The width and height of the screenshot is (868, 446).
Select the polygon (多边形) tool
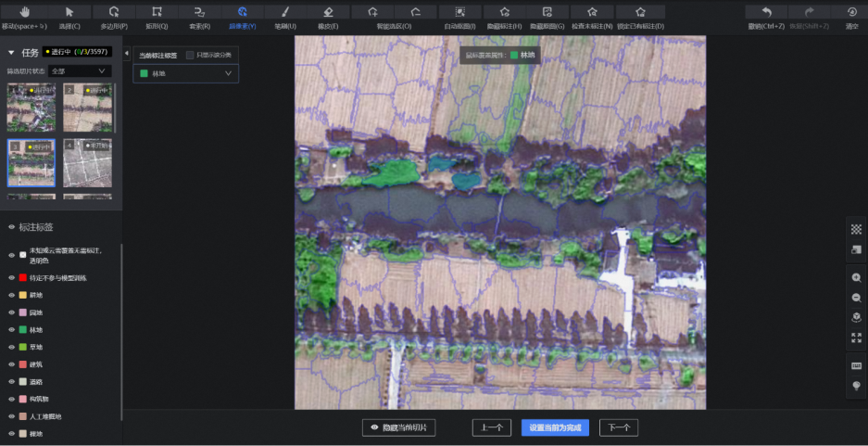coord(113,13)
